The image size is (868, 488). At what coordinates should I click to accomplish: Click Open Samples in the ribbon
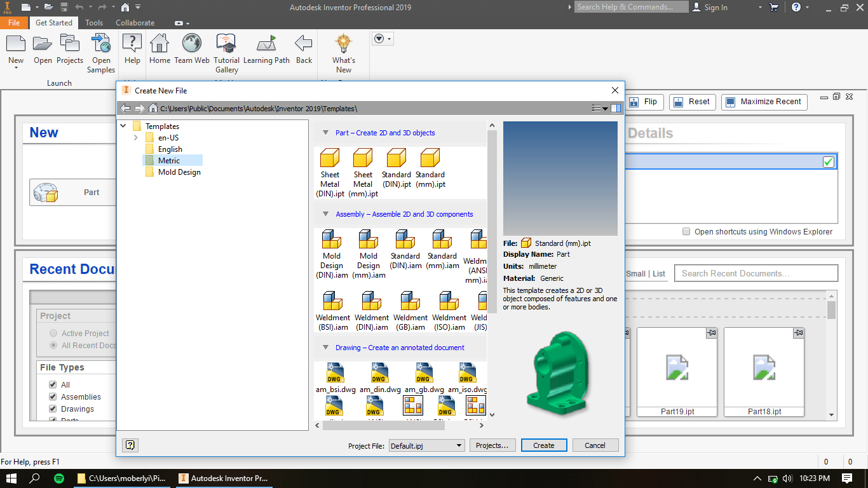[101, 54]
